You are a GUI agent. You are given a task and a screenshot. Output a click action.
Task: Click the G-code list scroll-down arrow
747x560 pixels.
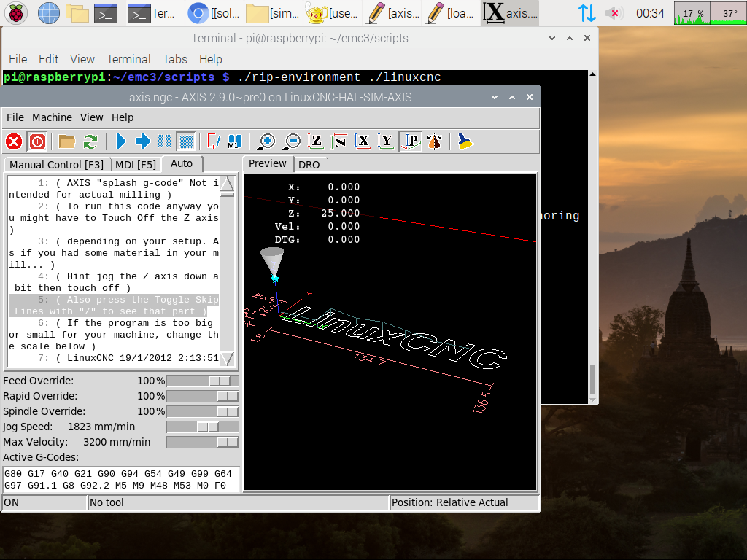228,358
